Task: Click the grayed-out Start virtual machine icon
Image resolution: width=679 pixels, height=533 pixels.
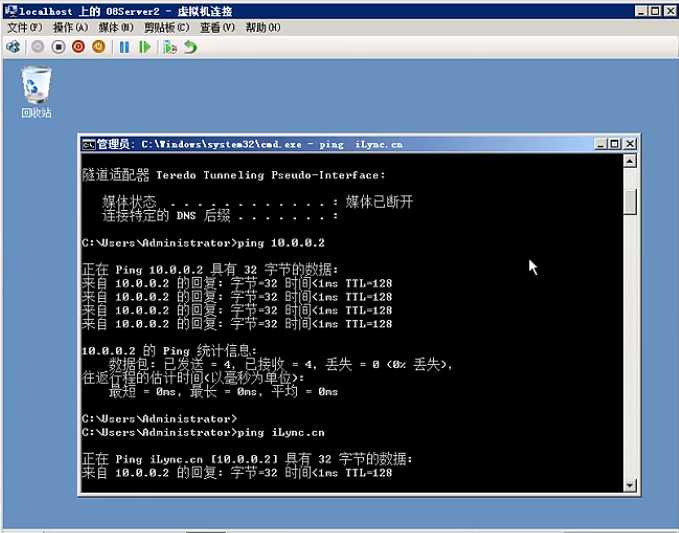Action: pyautogui.click(x=38, y=47)
